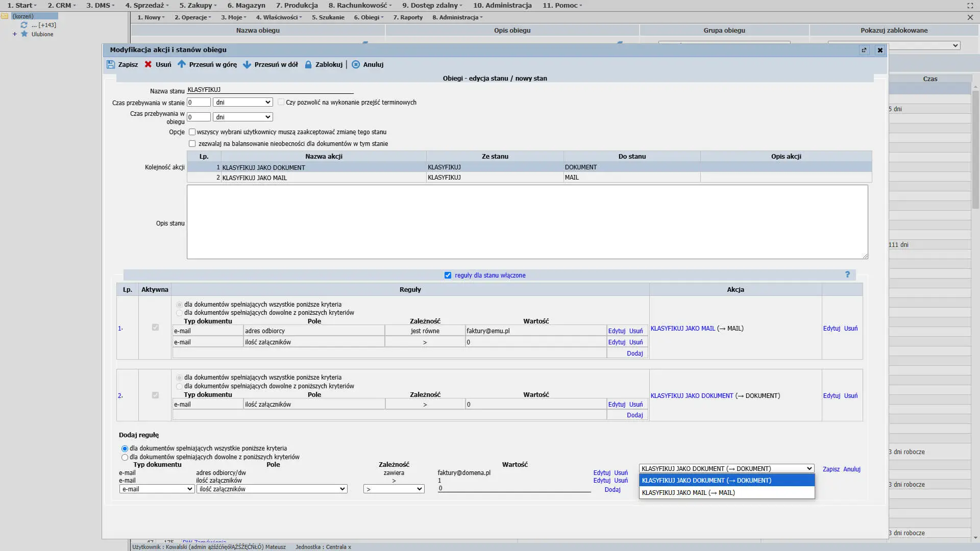Image resolution: width=980 pixels, height=551 pixels.
Task: Check 'Czy pozwolić na wykonanie przejść terminowych'
Action: click(281, 102)
